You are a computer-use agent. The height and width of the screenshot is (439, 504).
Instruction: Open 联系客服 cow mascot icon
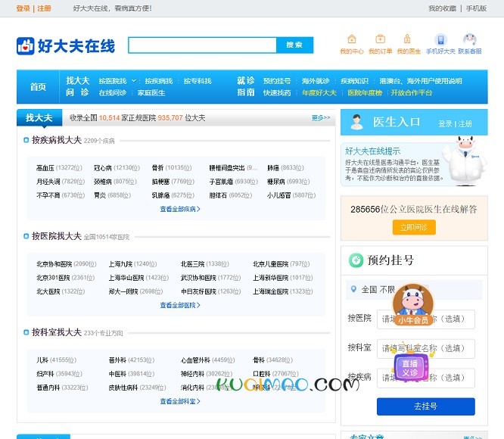click(470, 39)
